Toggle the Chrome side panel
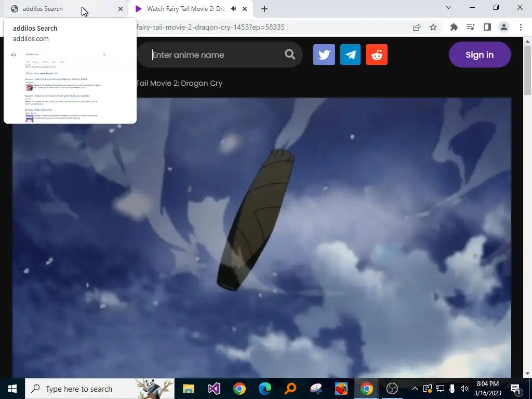The width and height of the screenshot is (532, 399). [x=487, y=27]
